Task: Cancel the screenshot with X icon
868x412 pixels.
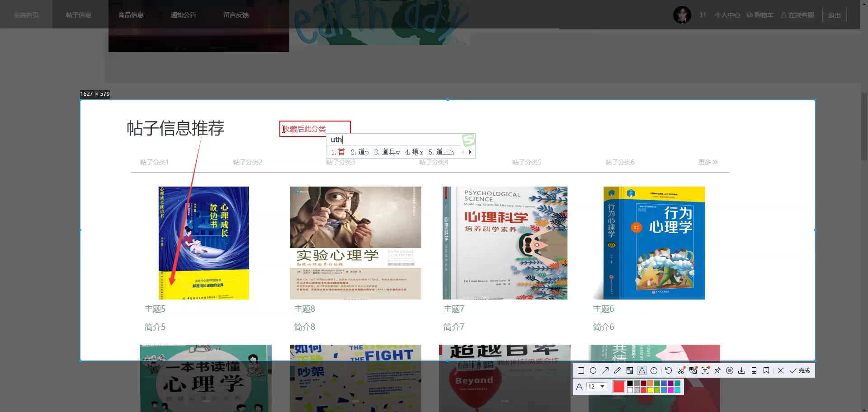Action: 781,370
